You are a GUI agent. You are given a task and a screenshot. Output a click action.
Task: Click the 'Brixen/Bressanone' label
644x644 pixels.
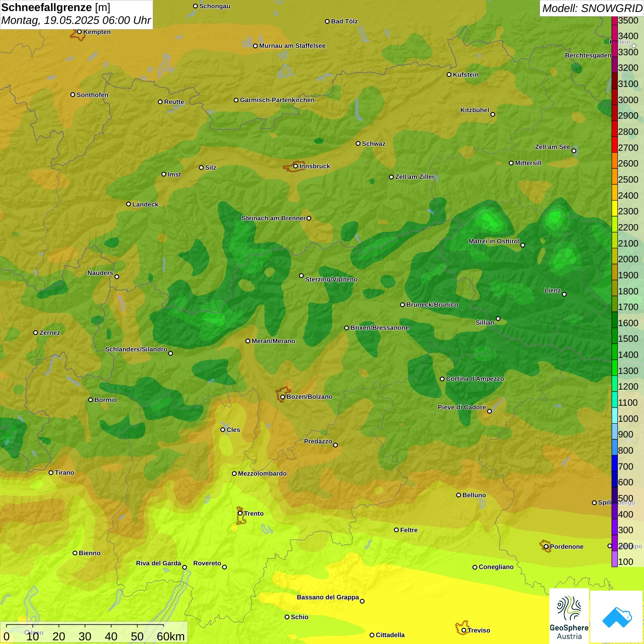(379, 328)
